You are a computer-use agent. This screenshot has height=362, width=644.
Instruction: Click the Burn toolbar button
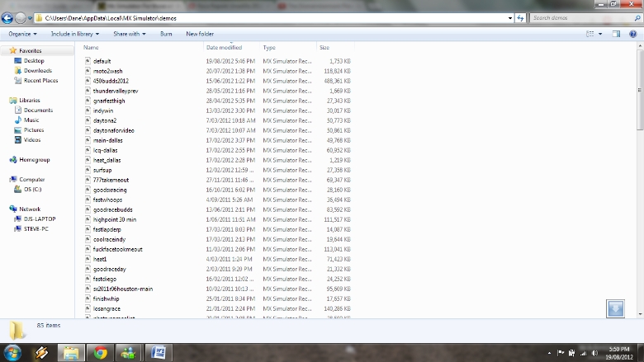click(x=166, y=34)
